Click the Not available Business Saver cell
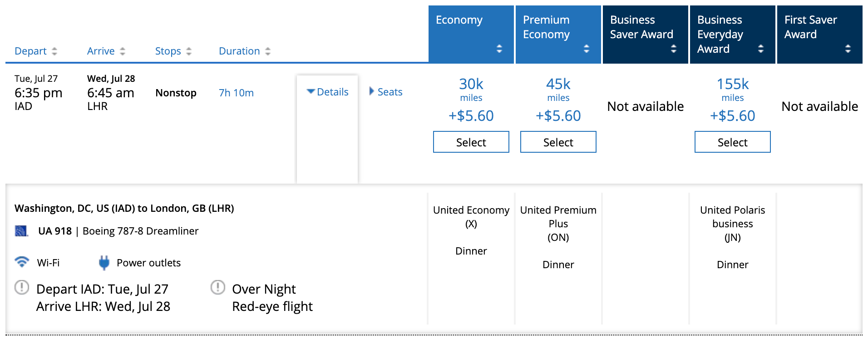Image resolution: width=868 pixels, height=340 pixels. pos(645,106)
